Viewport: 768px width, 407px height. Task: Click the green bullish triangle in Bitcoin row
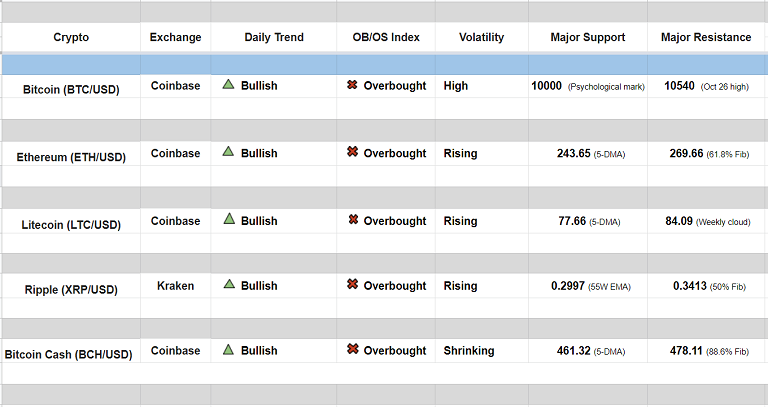tap(228, 85)
